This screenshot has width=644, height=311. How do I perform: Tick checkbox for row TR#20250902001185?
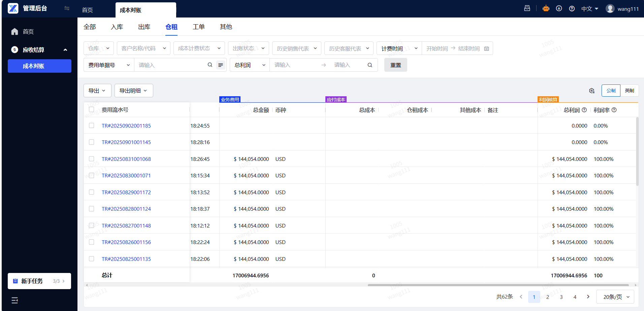pos(91,126)
